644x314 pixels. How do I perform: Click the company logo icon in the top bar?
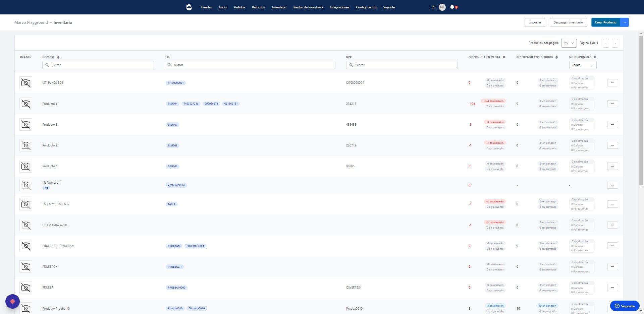[x=189, y=7]
